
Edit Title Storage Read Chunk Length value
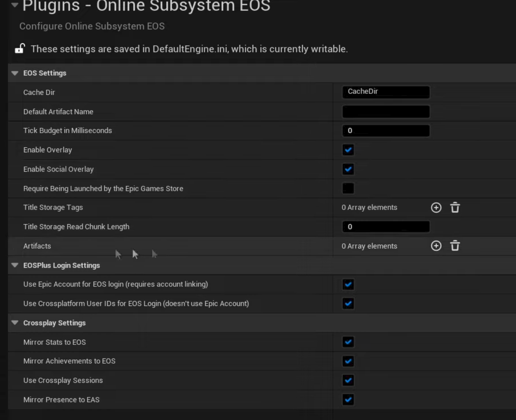point(386,227)
